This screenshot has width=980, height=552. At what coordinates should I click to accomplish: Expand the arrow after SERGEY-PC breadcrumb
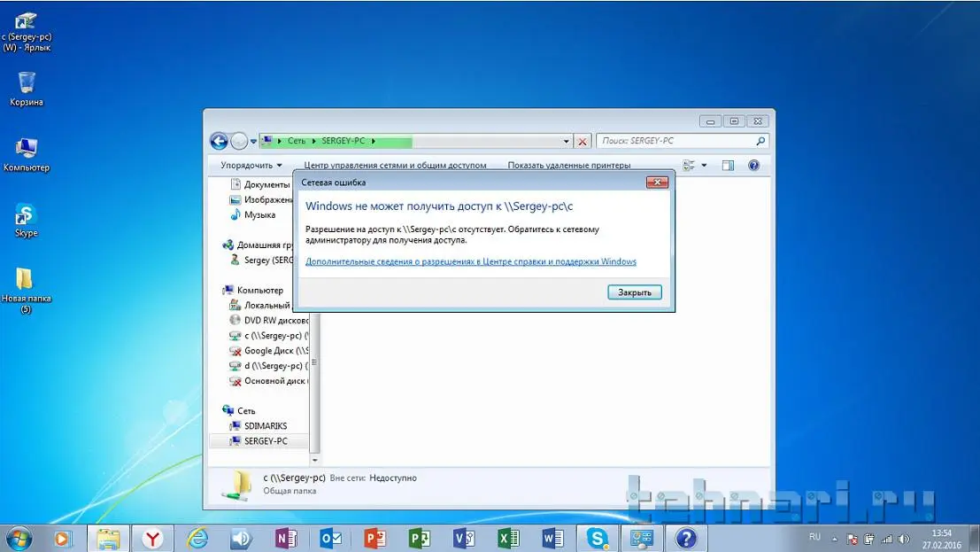[374, 141]
